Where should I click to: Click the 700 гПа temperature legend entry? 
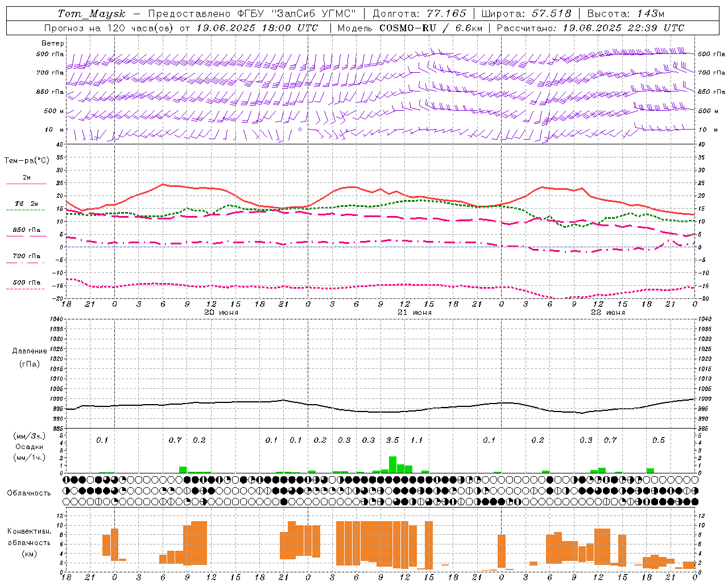coord(26,256)
